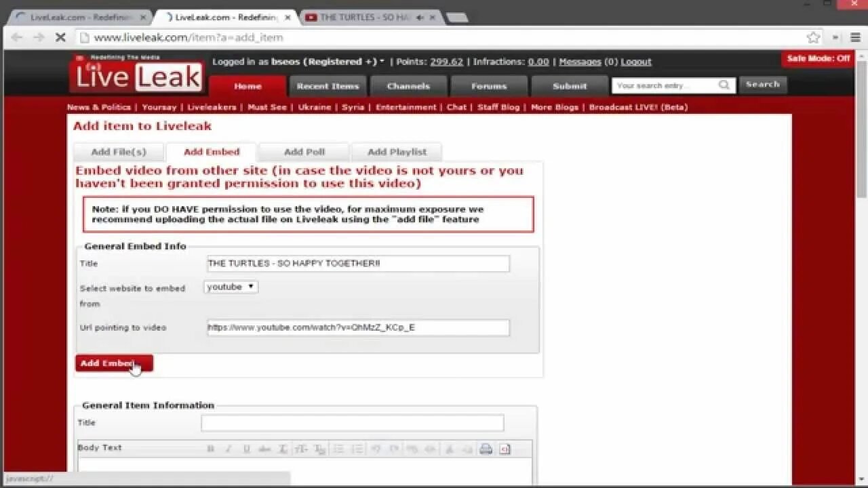Close the first LiveLeak browser tab

(x=143, y=18)
